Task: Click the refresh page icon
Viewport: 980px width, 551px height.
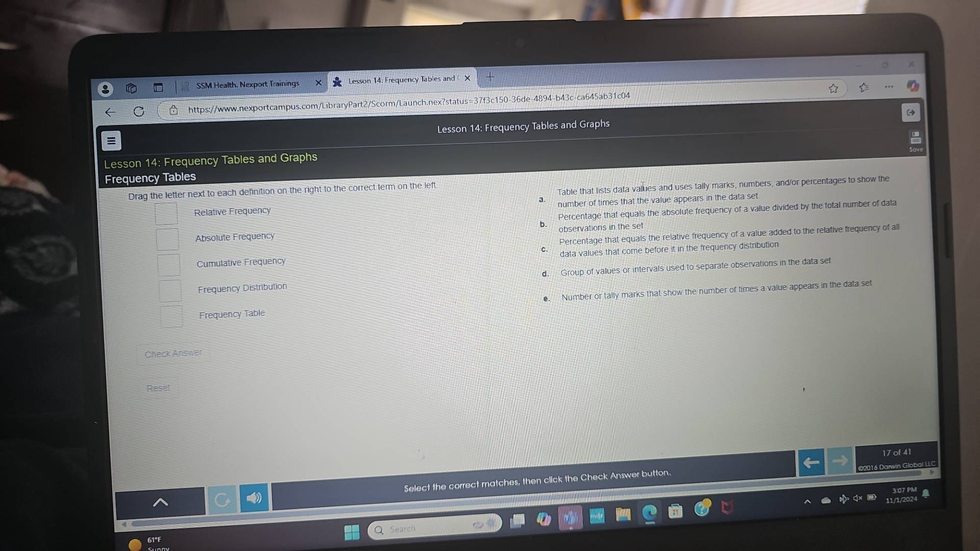Action: [138, 112]
